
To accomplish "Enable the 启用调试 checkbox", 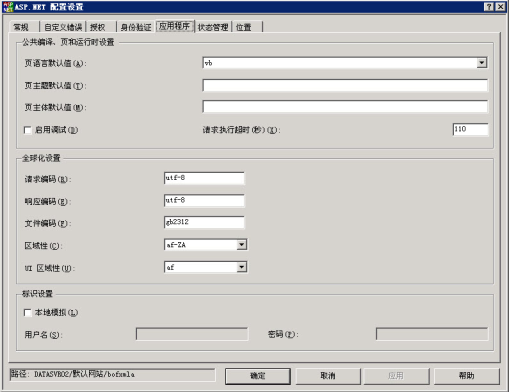I will (28, 130).
